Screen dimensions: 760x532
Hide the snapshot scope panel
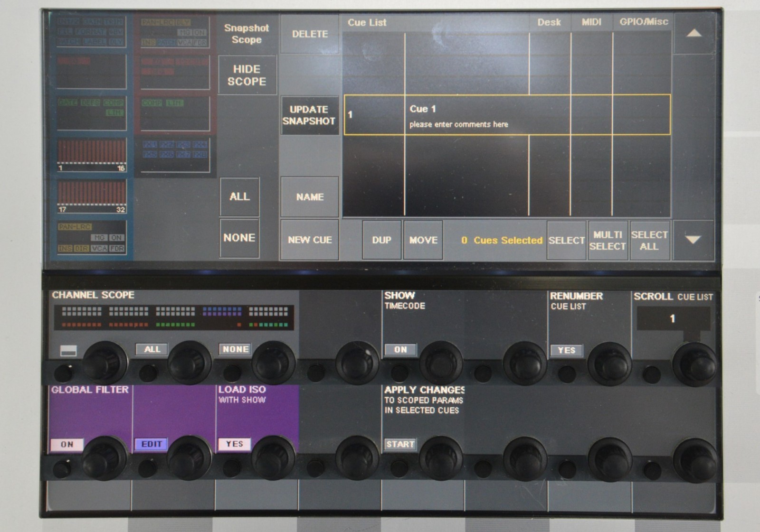click(247, 75)
